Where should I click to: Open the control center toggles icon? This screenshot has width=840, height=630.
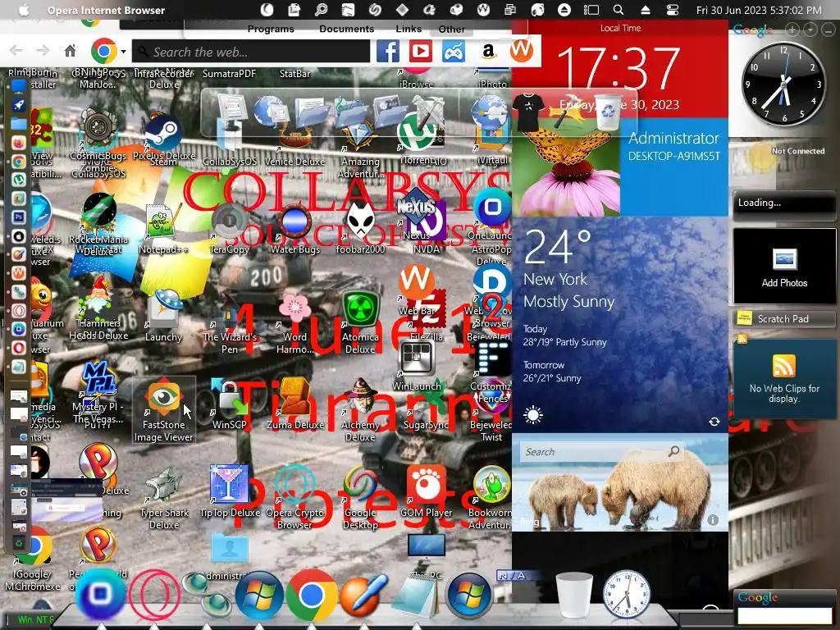[673, 10]
